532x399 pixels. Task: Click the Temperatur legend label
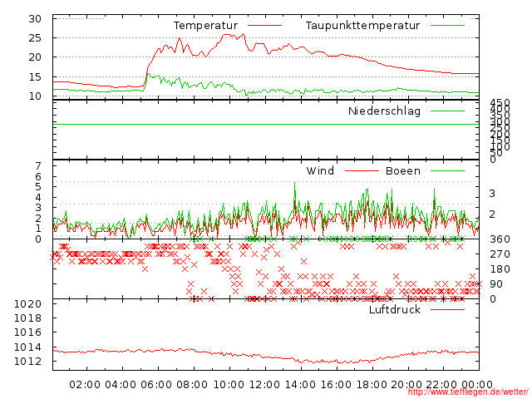click(x=205, y=26)
